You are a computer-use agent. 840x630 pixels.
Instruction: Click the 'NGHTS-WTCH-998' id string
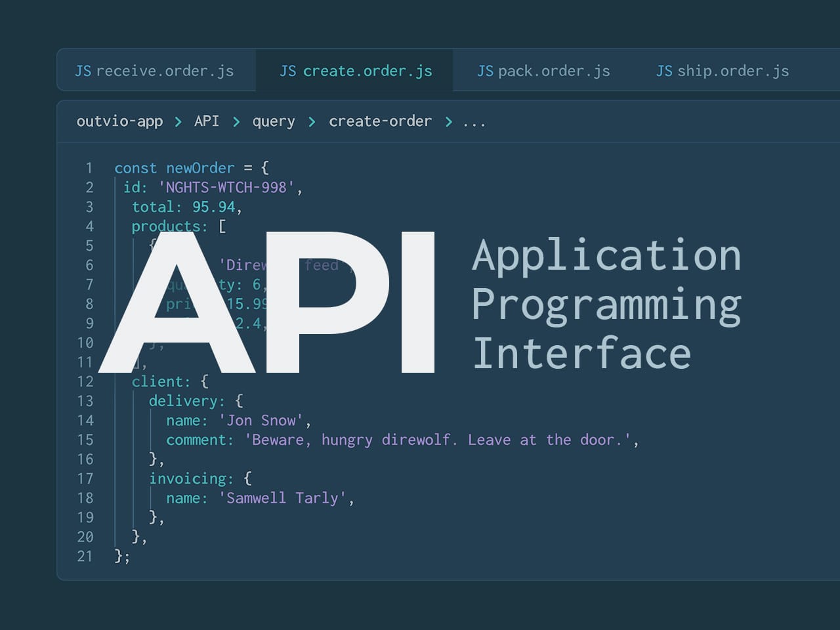(226, 188)
